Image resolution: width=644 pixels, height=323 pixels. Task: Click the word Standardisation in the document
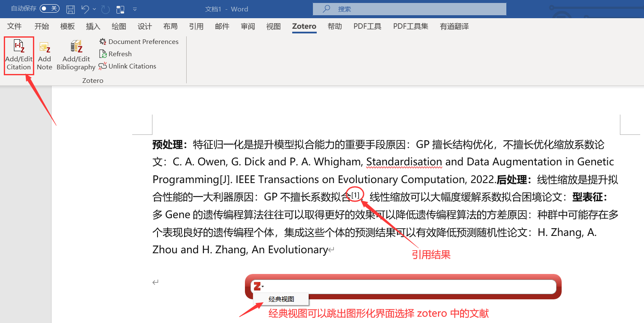pyautogui.click(x=404, y=162)
